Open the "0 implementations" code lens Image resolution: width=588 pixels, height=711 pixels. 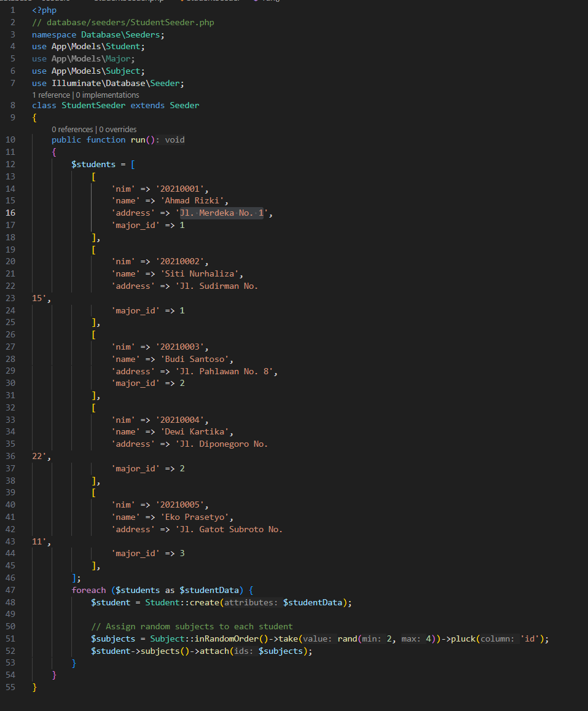[x=108, y=95]
